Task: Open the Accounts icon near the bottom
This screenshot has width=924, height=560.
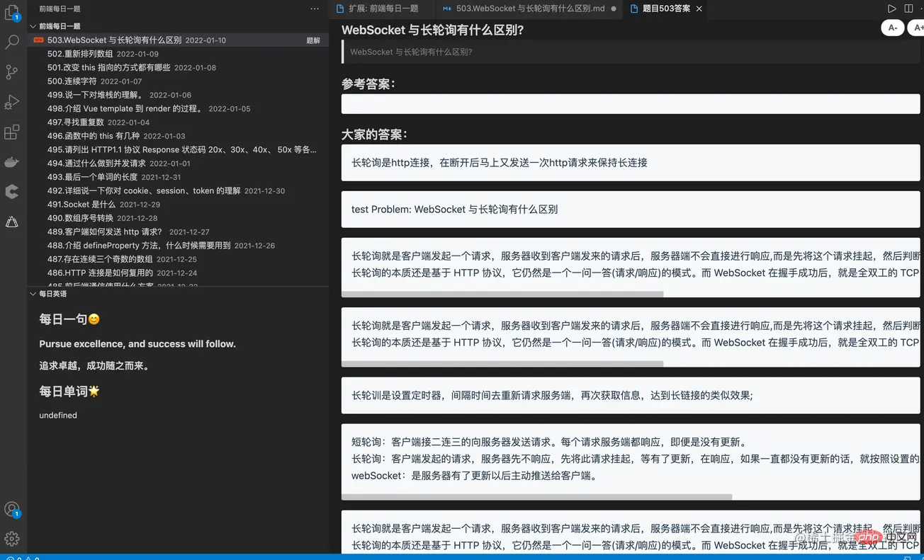Action: coord(13,509)
